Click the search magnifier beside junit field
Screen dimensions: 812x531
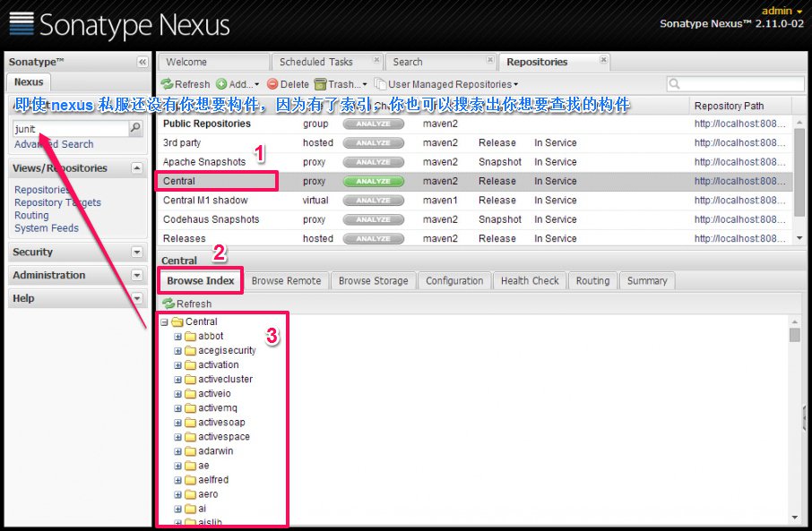135,127
